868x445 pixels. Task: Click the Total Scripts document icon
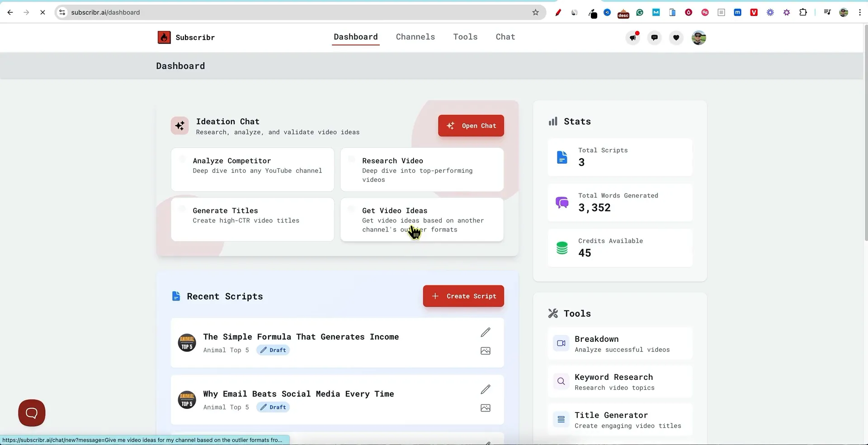562,157
